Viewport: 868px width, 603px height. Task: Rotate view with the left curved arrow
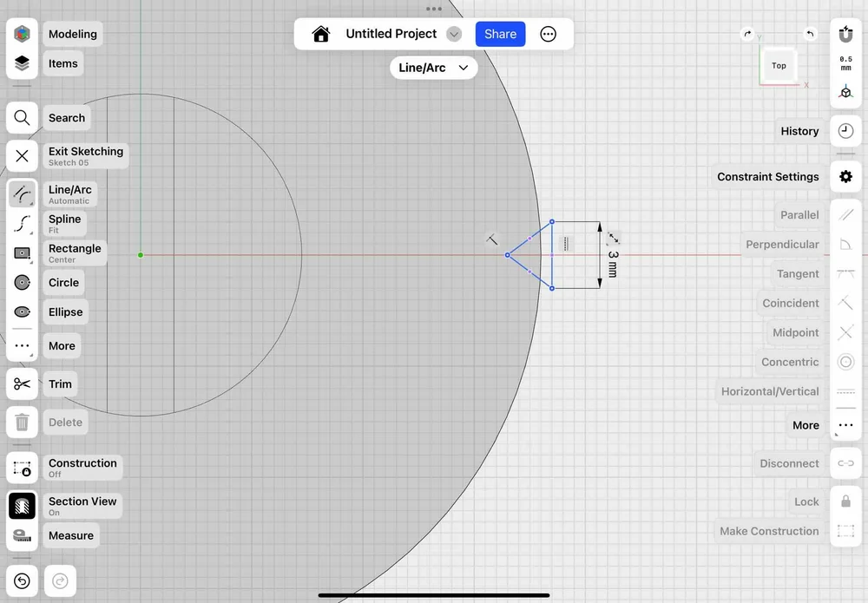[748, 35]
